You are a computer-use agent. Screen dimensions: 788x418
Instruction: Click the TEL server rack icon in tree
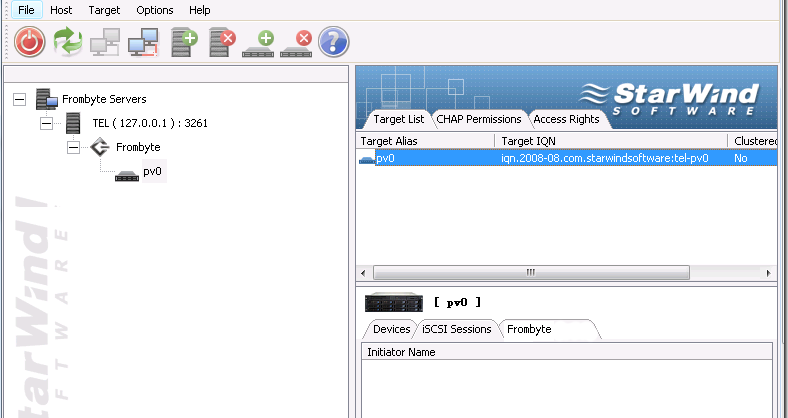(x=73, y=123)
